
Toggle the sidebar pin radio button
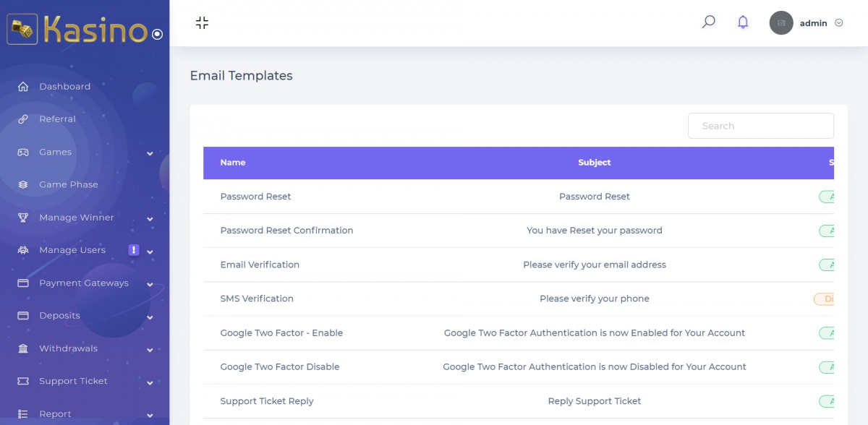tap(158, 34)
